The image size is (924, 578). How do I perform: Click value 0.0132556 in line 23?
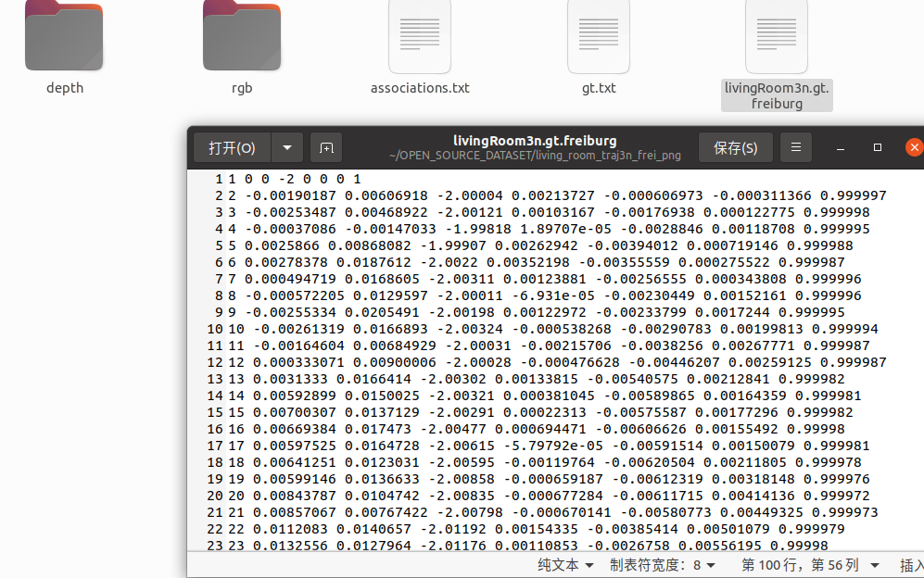coord(290,546)
